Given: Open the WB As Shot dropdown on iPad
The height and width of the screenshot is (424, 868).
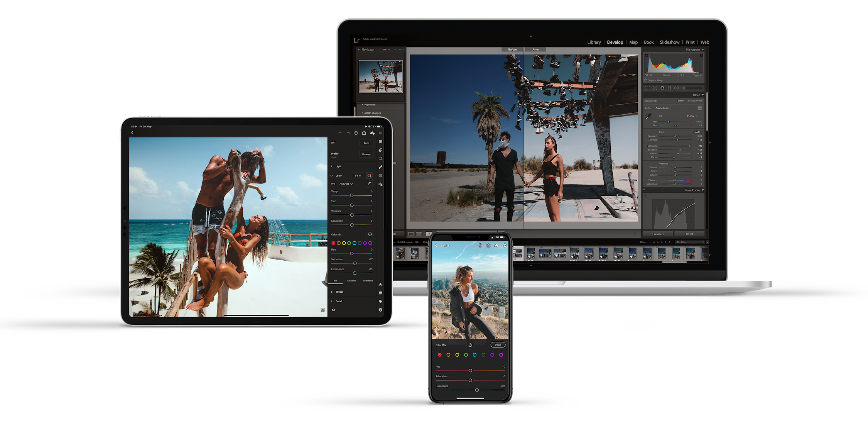Looking at the screenshot, I should pyautogui.click(x=346, y=184).
